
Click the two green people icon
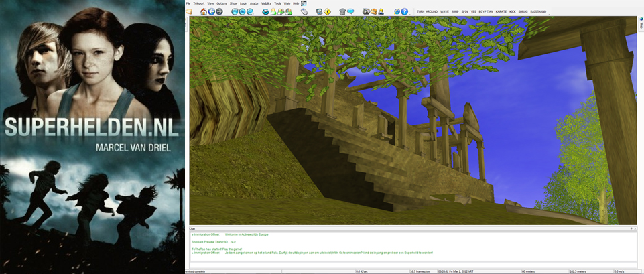tap(281, 11)
